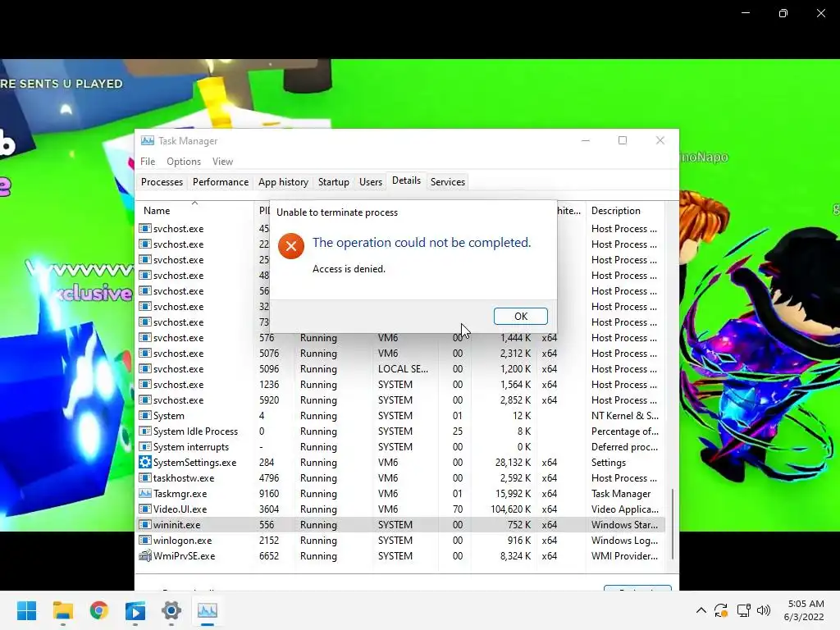Click the WMI Provider... description
840x630 pixels.
(x=624, y=556)
